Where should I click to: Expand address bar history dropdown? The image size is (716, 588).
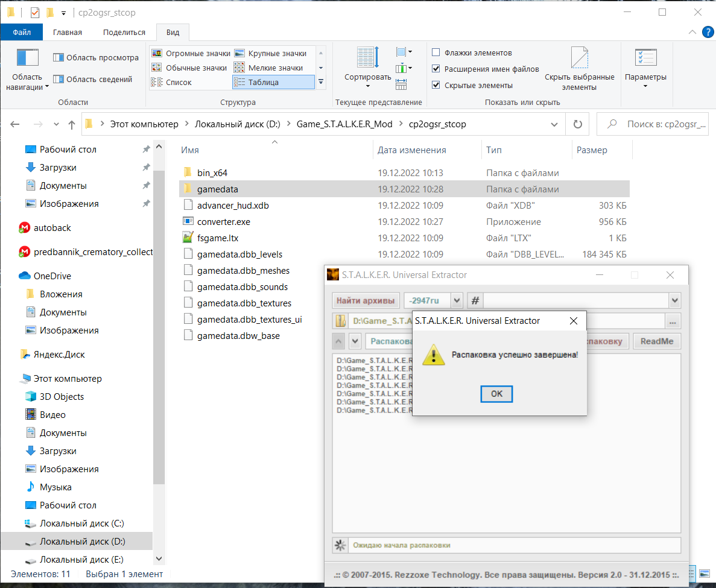[x=554, y=124]
